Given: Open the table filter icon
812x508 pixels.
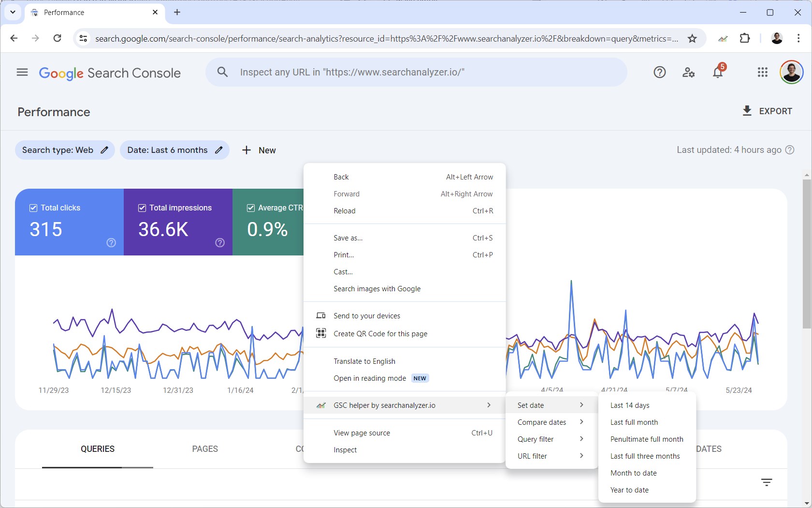Looking at the screenshot, I should [766, 482].
